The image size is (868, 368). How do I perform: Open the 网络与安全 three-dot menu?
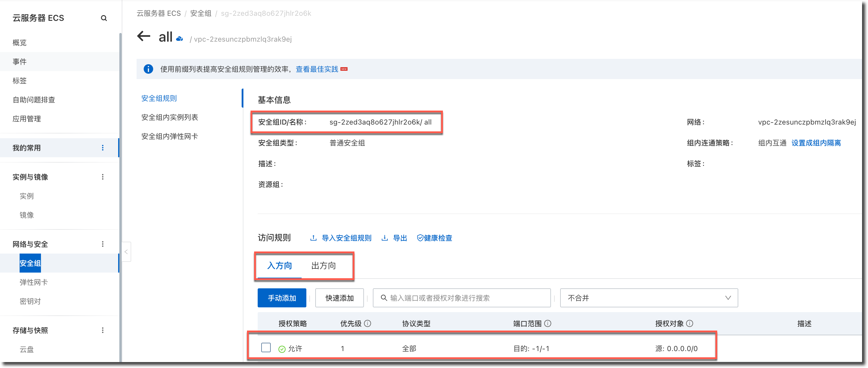pyautogui.click(x=103, y=244)
